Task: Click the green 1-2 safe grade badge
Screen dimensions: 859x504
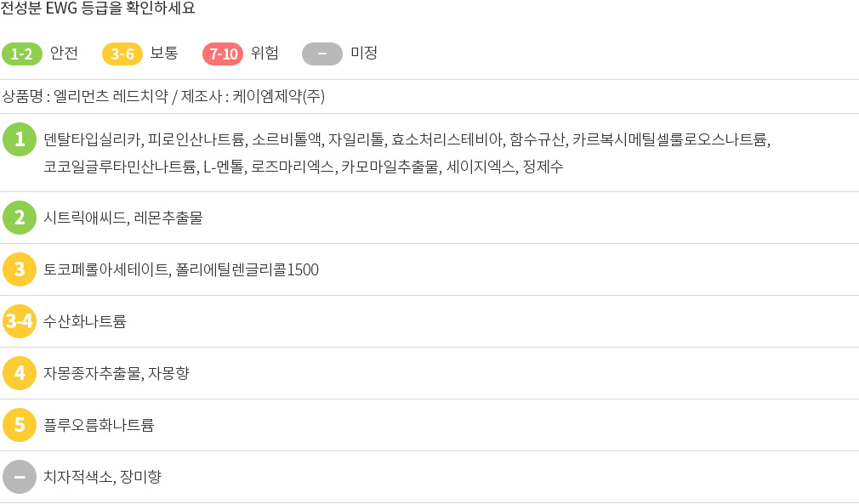Action: pos(22,54)
